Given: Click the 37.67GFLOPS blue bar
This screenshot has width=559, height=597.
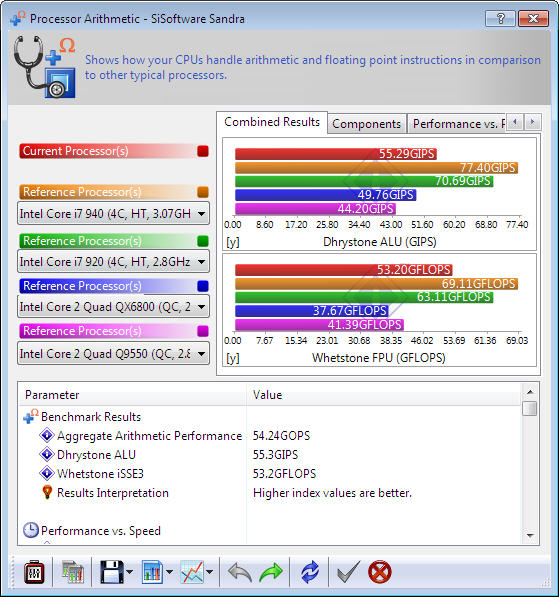Looking at the screenshot, I should tap(311, 311).
